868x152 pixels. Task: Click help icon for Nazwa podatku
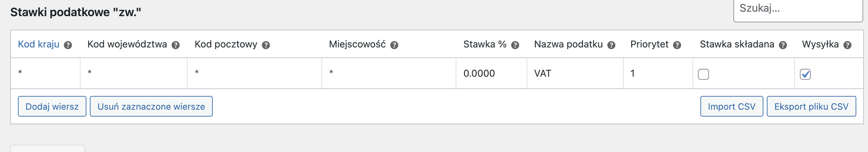pyautogui.click(x=611, y=45)
